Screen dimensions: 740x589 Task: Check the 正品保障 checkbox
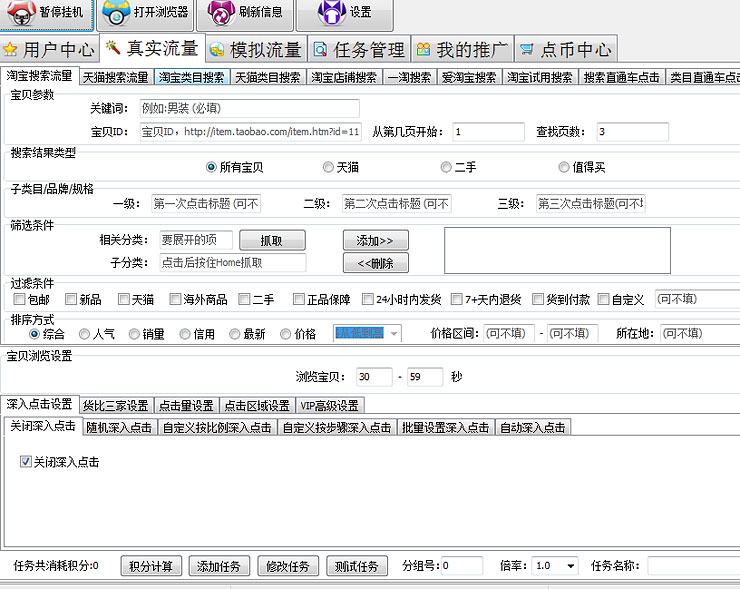coord(298,299)
